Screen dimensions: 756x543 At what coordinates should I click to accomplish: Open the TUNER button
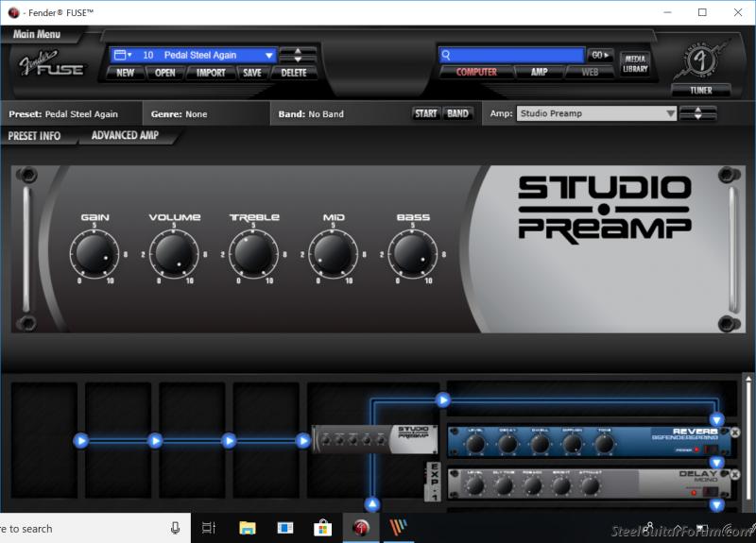click(700, 90)
